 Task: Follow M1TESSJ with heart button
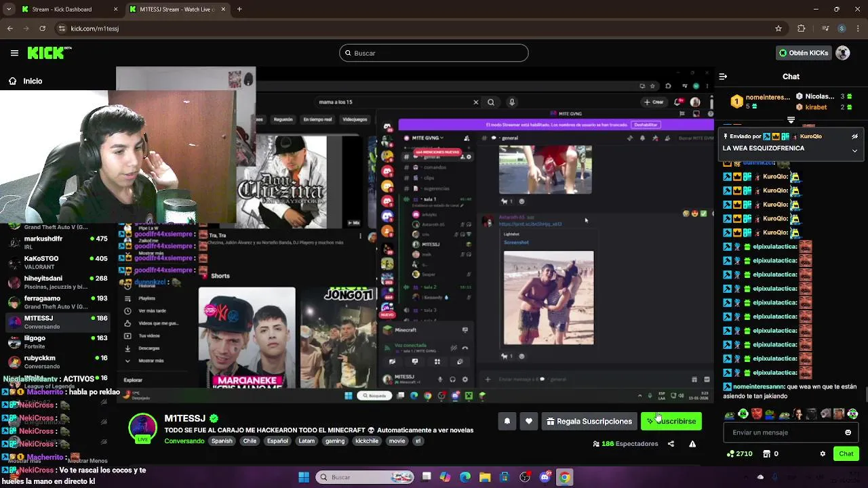pos(529,421)
